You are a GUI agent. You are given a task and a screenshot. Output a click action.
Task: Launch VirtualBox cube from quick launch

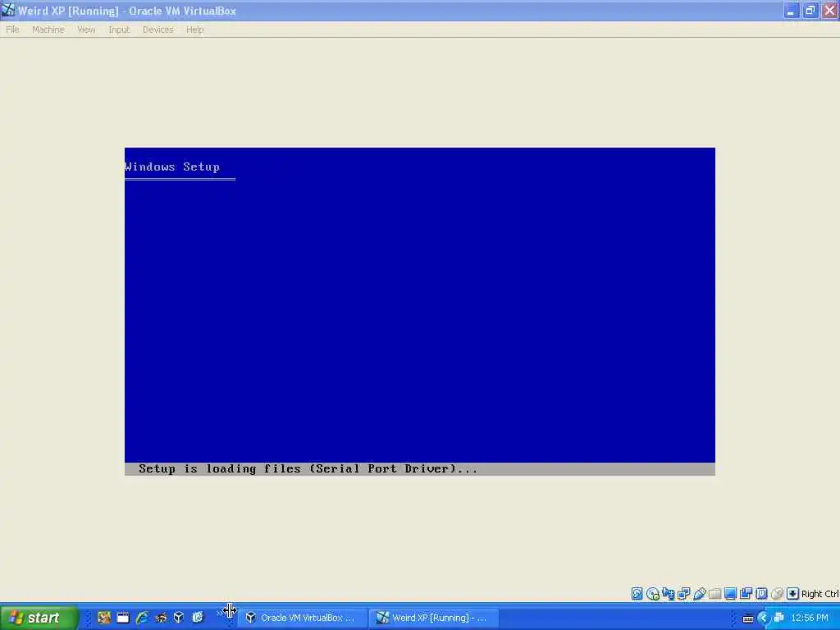coord(179,618)
